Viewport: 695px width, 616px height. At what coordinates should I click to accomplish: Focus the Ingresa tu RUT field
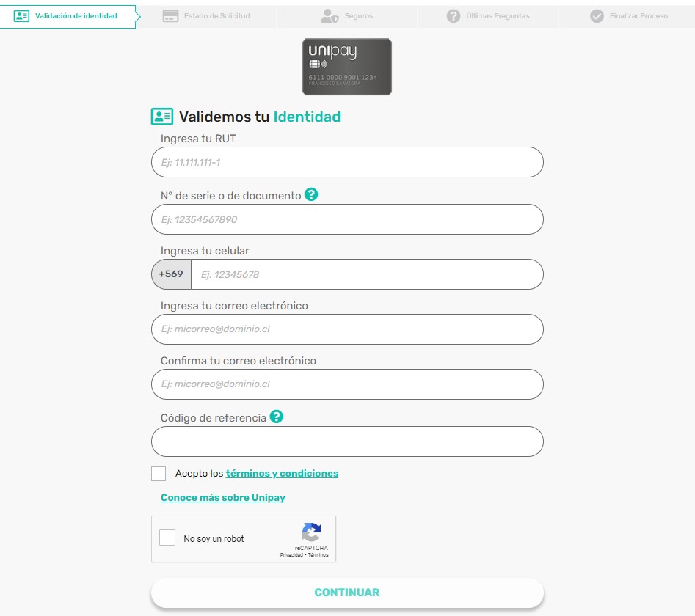point(347,162)
